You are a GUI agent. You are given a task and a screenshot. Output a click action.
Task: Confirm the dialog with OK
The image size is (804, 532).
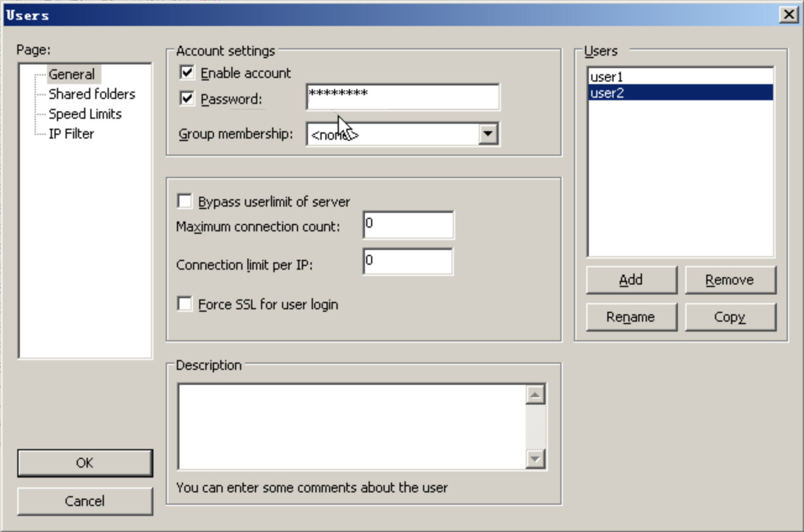tap(85, 463)
